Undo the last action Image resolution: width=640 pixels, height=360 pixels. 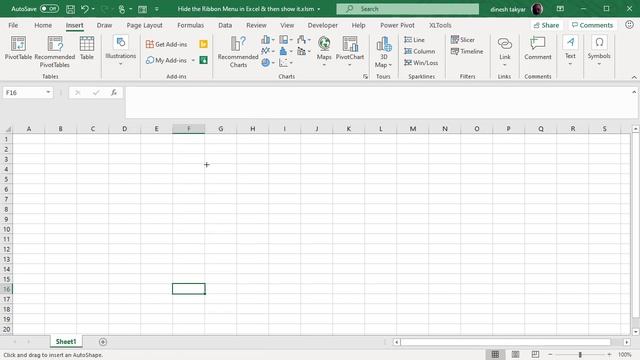pos(84,9)
